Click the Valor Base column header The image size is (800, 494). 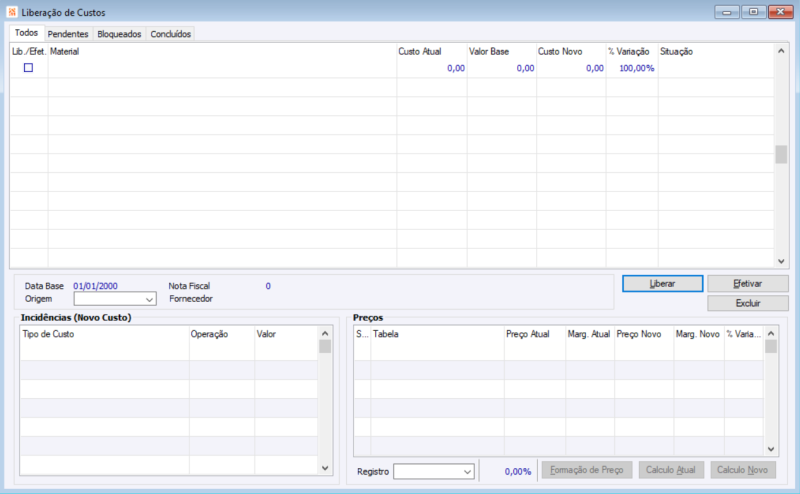click(x=502, y=52)
